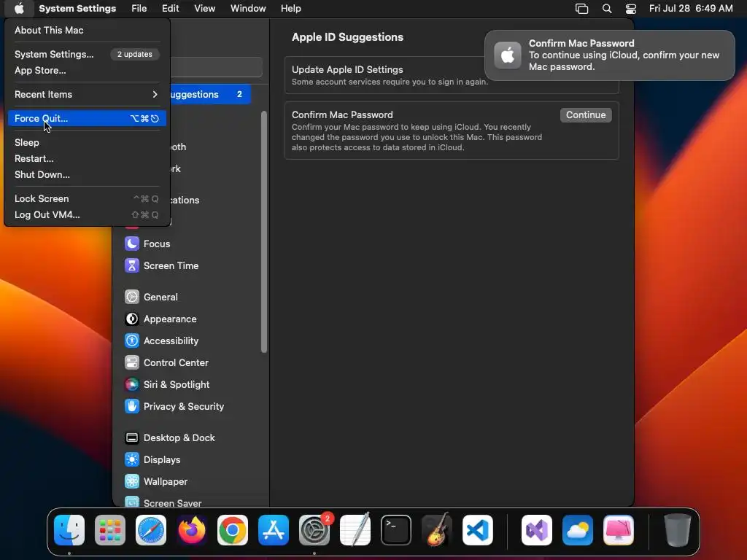Open the Window menu

[x=248, y=9]
